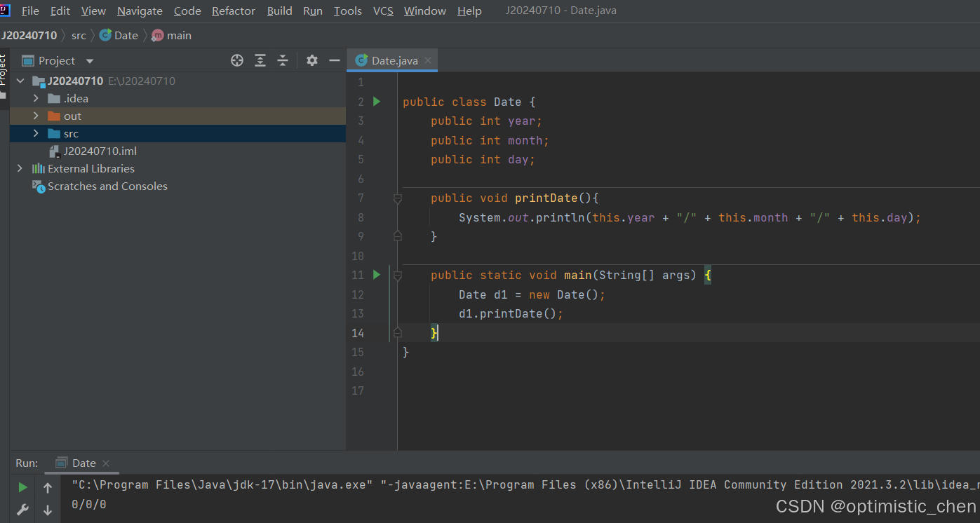
Task: Click Date class breadcrumb
Action: point(119,35)
